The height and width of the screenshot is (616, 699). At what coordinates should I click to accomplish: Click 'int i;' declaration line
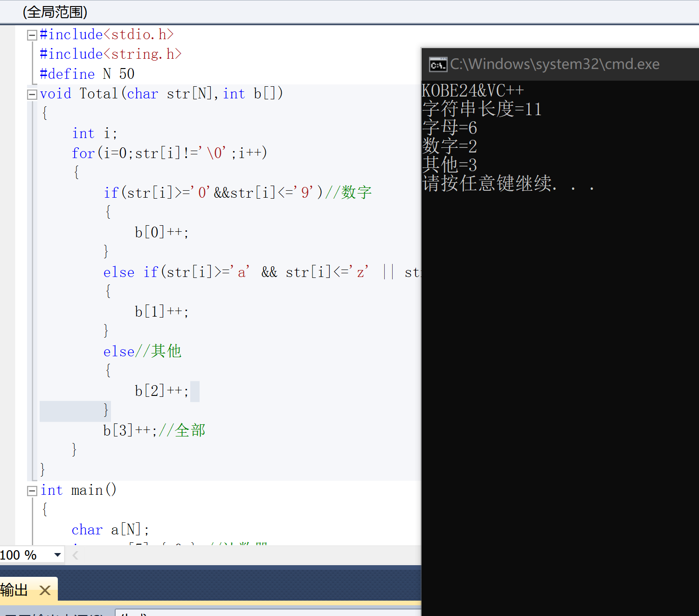[x=95, y=133]
